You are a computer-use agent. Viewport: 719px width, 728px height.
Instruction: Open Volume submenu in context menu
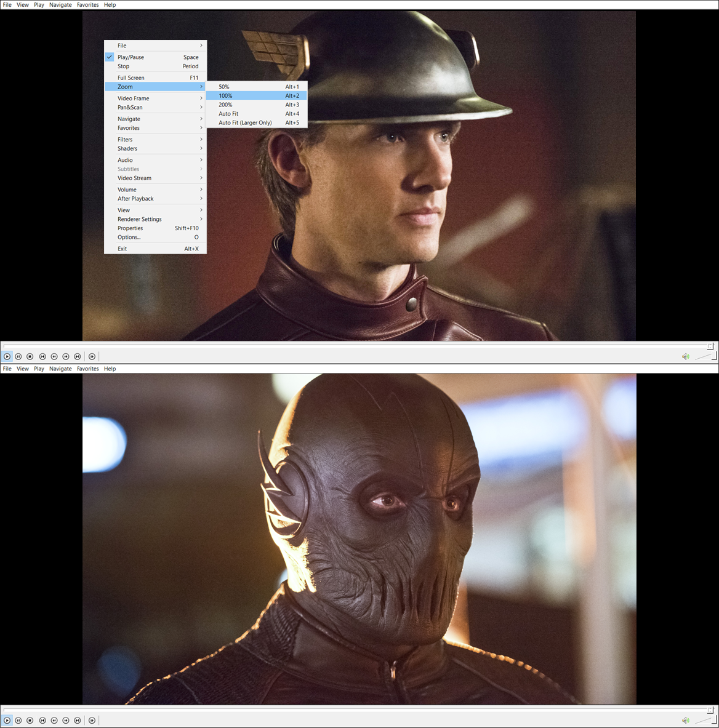[156, 190]
